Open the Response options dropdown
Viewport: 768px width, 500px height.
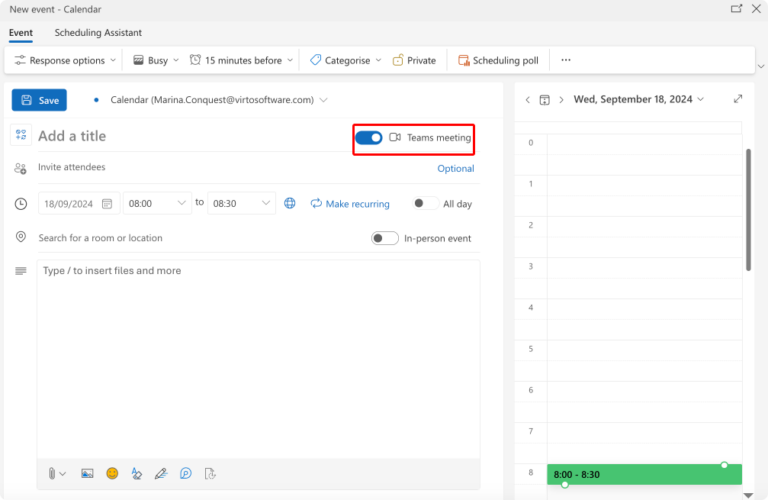coord(65,60)
